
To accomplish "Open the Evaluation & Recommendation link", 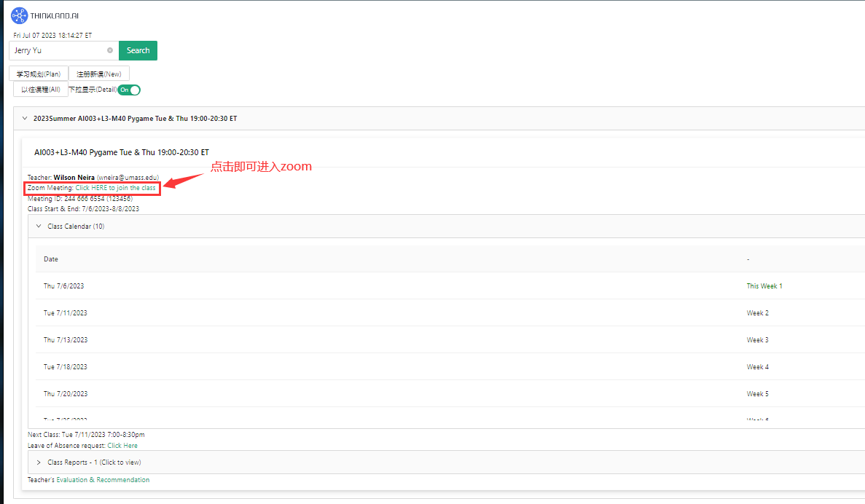I will click(103, 480).
